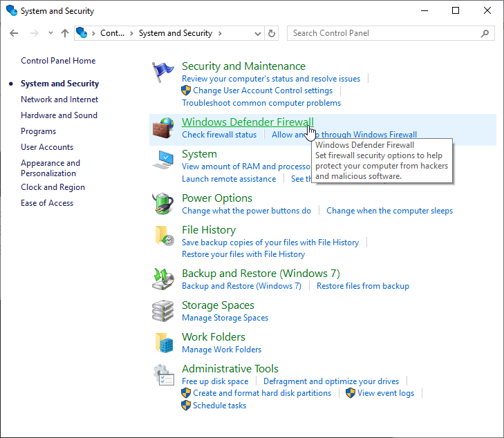This screenshot has width=504, height=438.
Task: Go back with the Back arrow
Action: click(x=14, y=33)
